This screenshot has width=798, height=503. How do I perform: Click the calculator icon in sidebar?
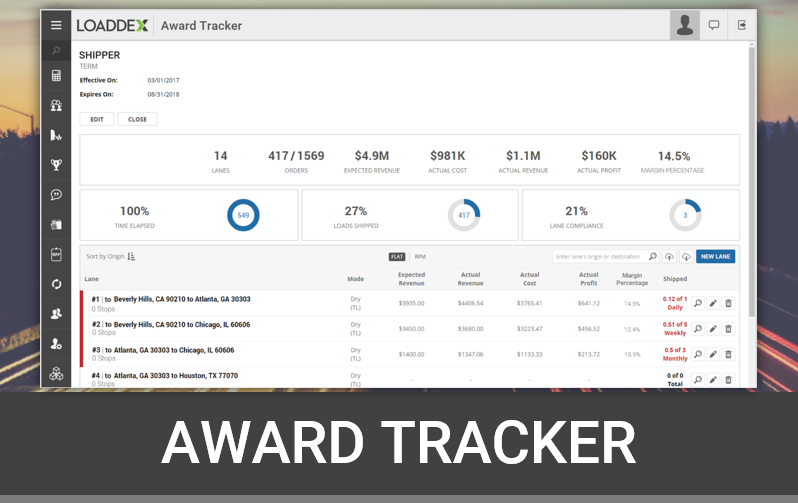(x=56, y=75)
